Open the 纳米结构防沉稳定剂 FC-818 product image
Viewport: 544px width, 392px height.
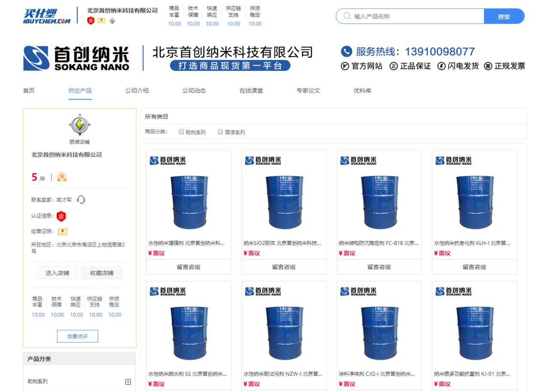[379, 194]
